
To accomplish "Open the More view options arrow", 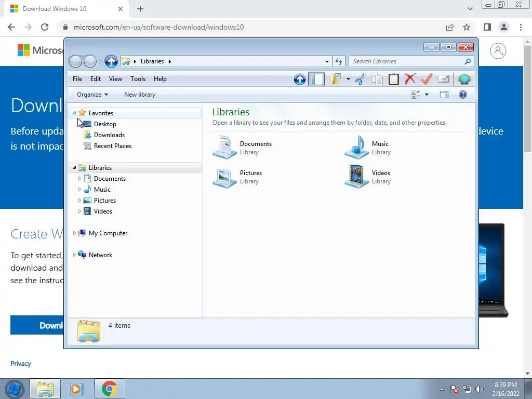I will click(x=427, y=95).
